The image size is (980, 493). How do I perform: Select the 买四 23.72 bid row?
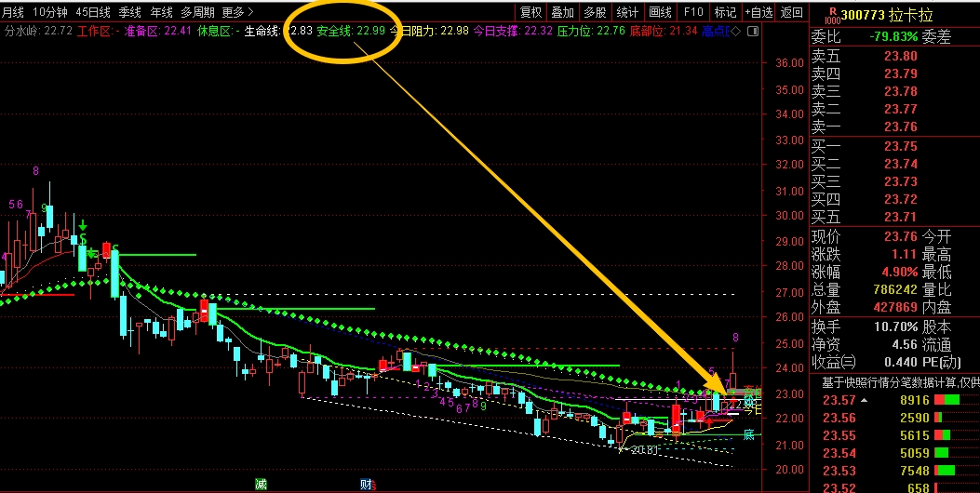(894, 199)
